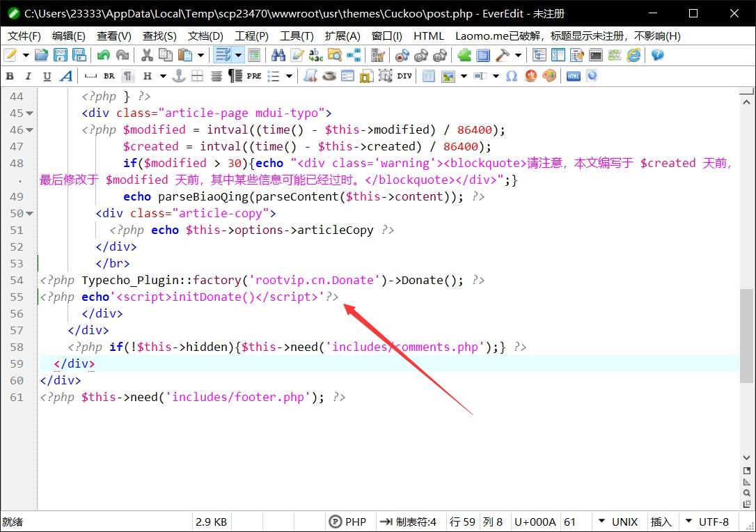Insert a DIV tag from toolbar
Image resolution: width=756 pixels, height=532 pixels.
[x=404, y=77]
